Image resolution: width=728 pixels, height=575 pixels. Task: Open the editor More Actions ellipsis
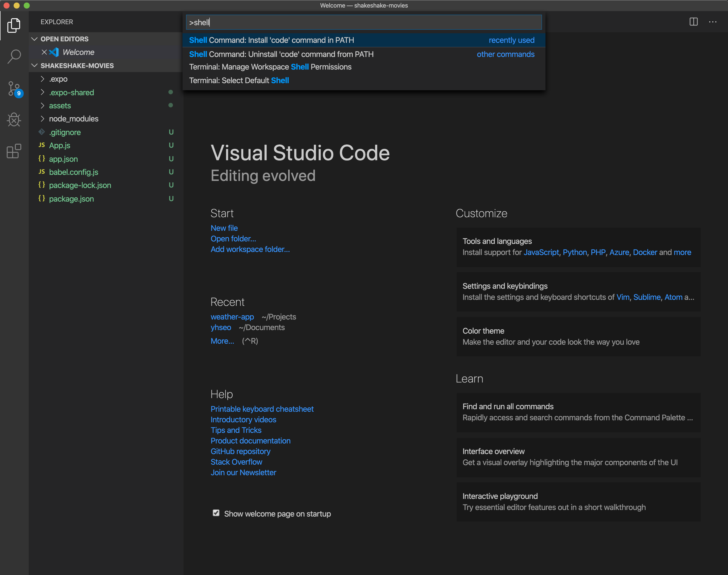713,22
